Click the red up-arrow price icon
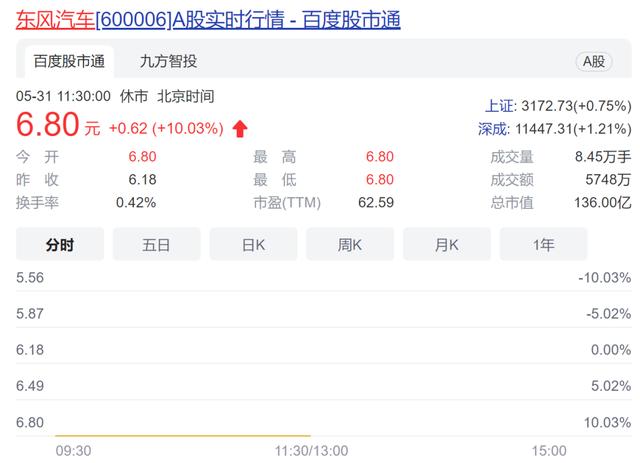 pos(240,129)
